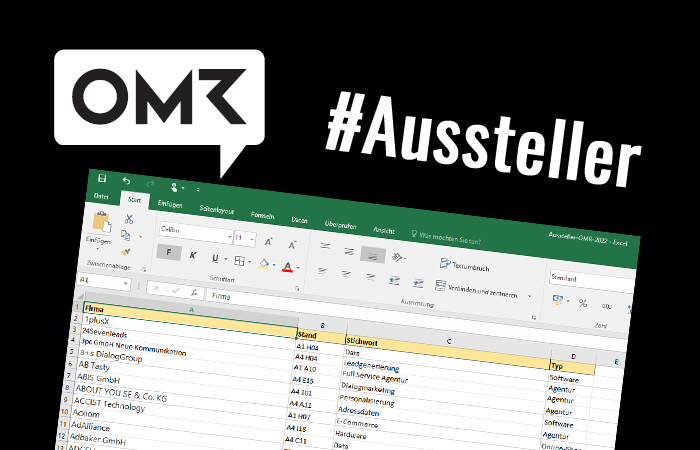The image size is (700, 450).
Task: Open the Datei tab
Action: click(x=101, y=196)
